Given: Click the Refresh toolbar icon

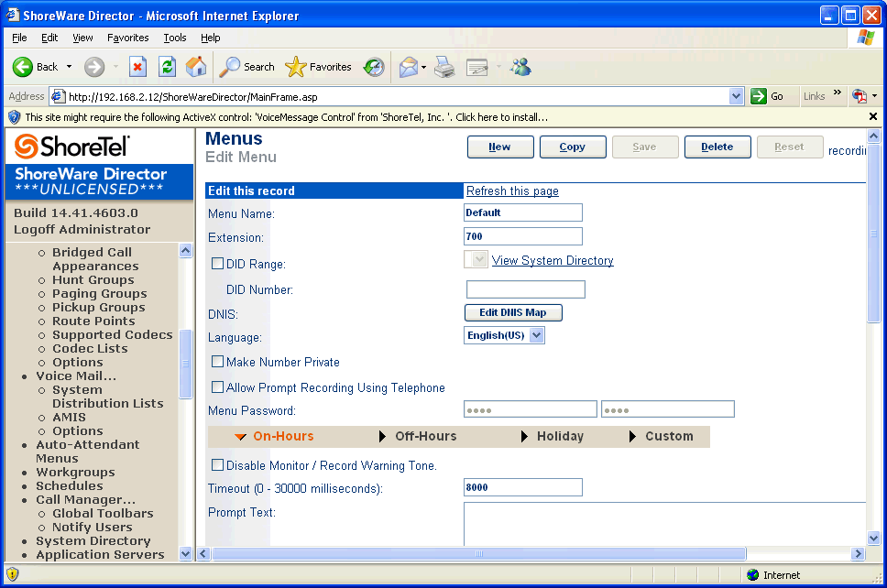Looking at the screenshot, I should (x=167, y=67).
